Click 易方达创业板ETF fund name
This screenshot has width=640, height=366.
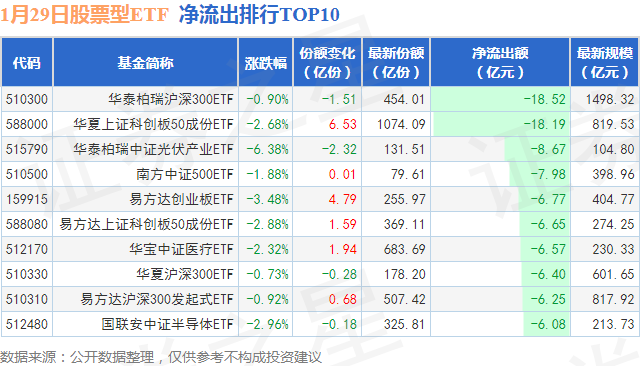click(x=182, y=199)
